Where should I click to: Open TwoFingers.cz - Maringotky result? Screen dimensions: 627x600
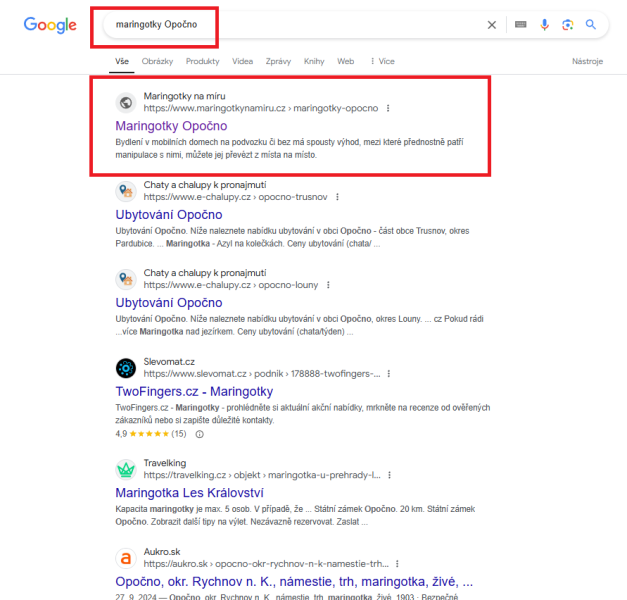click(x=194, y=392)
